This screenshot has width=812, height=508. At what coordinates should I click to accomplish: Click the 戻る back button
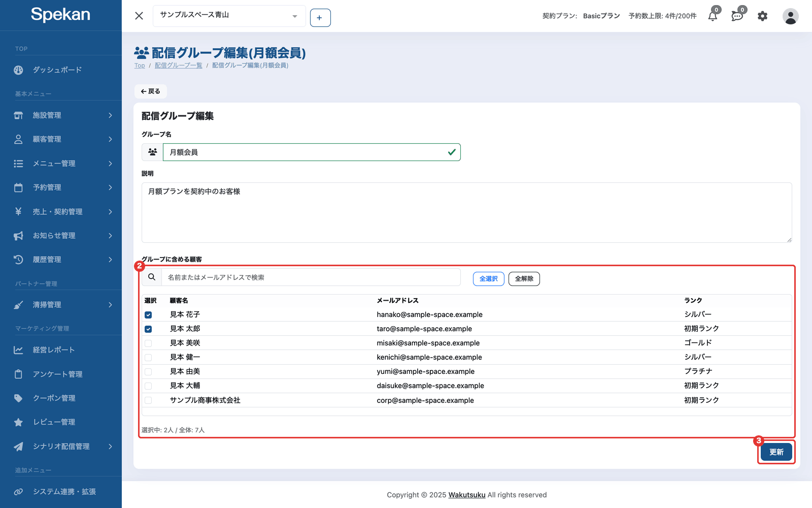point(151,91)
